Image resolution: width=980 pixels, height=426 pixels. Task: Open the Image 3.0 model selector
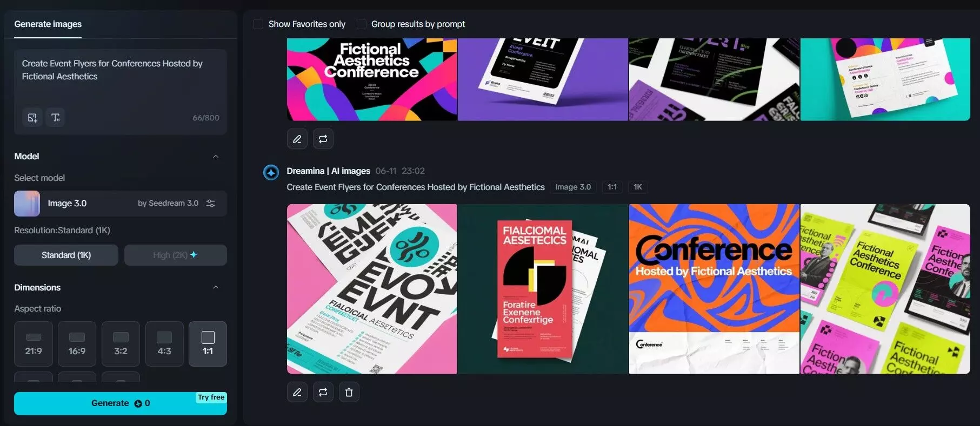coord(121,204)
